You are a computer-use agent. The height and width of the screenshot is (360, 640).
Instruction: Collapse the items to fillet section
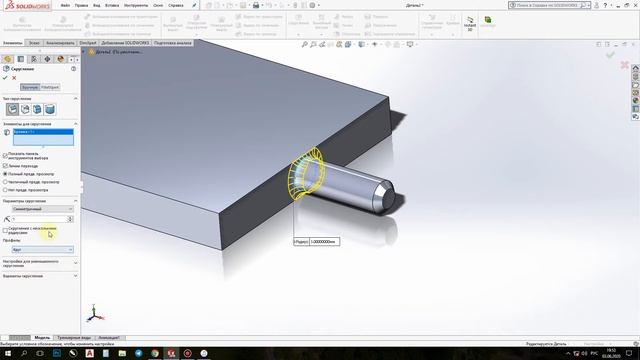(76, 124)
